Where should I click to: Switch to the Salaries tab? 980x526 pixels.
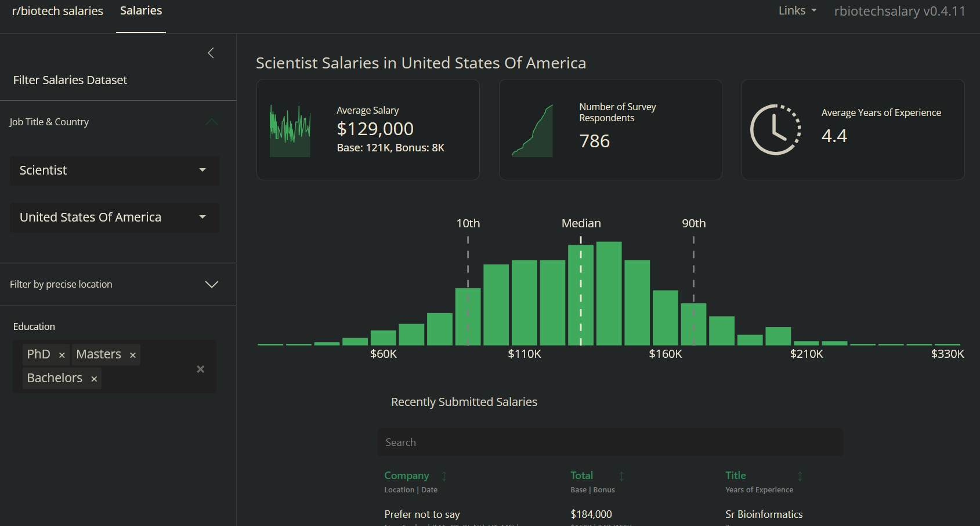(x=141, y=11)
